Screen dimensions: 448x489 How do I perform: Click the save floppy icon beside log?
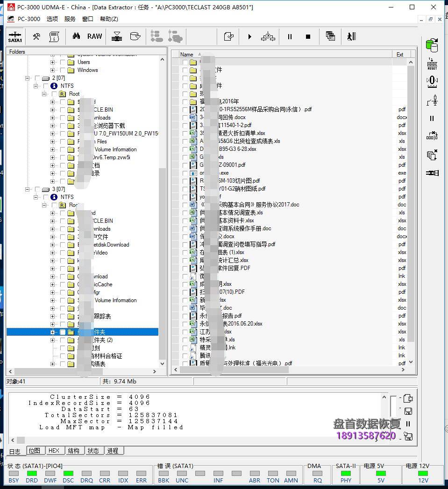408,411
